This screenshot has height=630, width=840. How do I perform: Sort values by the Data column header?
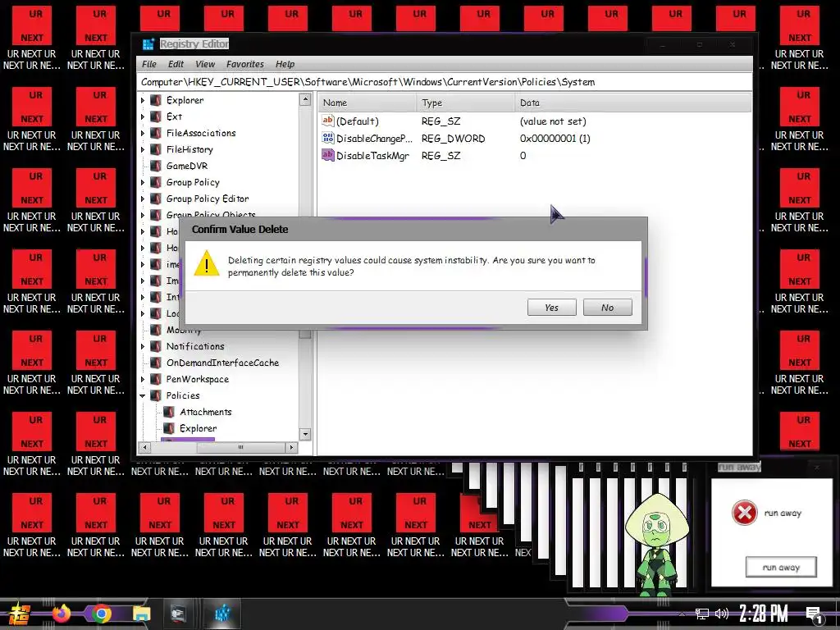tap(632, 103)
